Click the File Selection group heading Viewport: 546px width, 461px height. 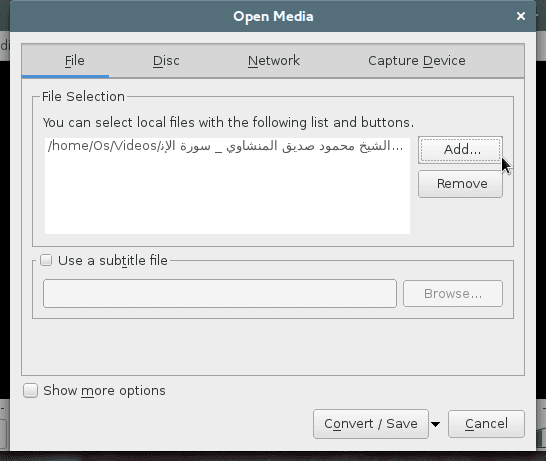pos(83,96)
